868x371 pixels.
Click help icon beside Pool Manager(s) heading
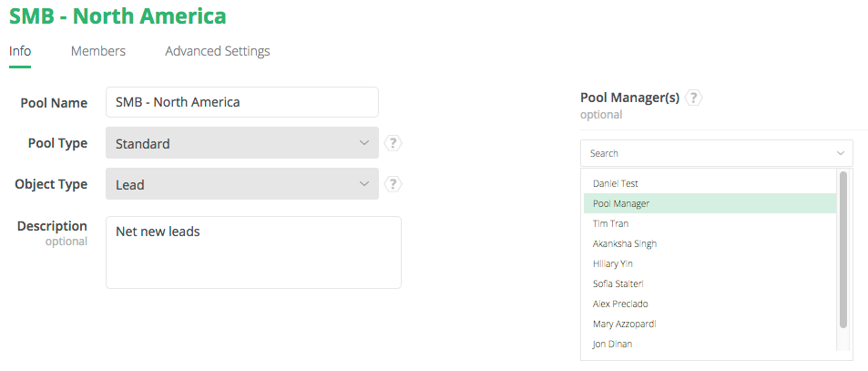coord(694,98)
